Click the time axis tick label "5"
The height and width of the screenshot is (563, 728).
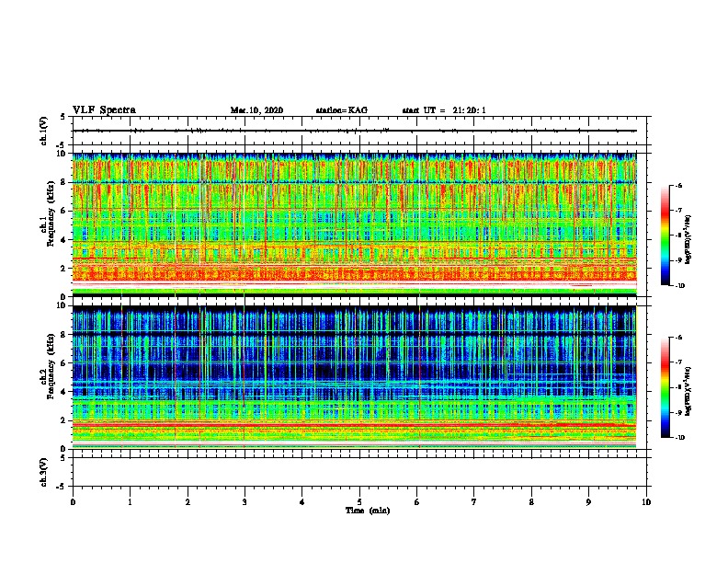[x=359, y=502]
